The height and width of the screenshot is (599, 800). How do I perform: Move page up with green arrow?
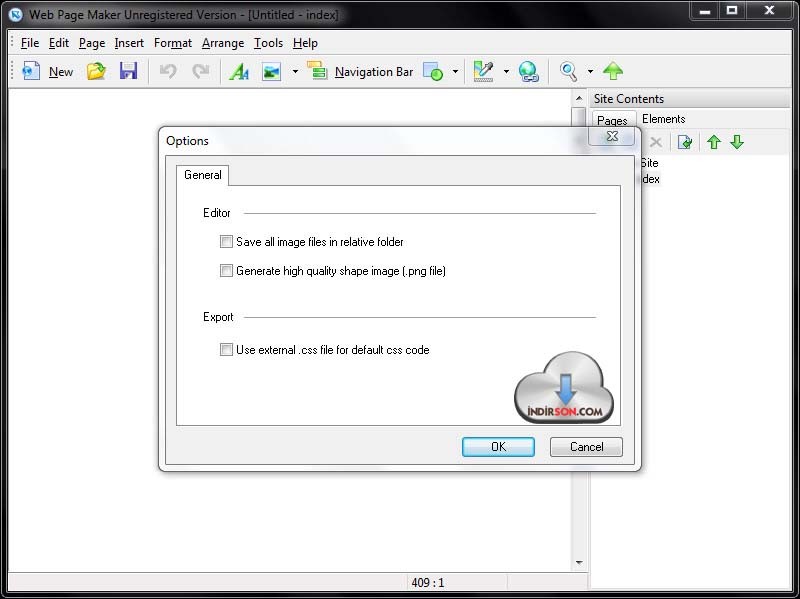pos(714,142)
